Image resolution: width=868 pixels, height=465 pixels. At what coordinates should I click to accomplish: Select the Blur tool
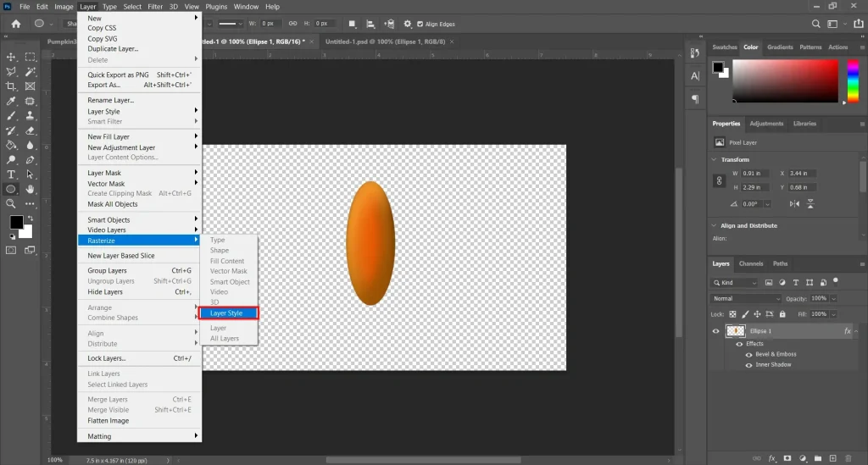point(31,146)
